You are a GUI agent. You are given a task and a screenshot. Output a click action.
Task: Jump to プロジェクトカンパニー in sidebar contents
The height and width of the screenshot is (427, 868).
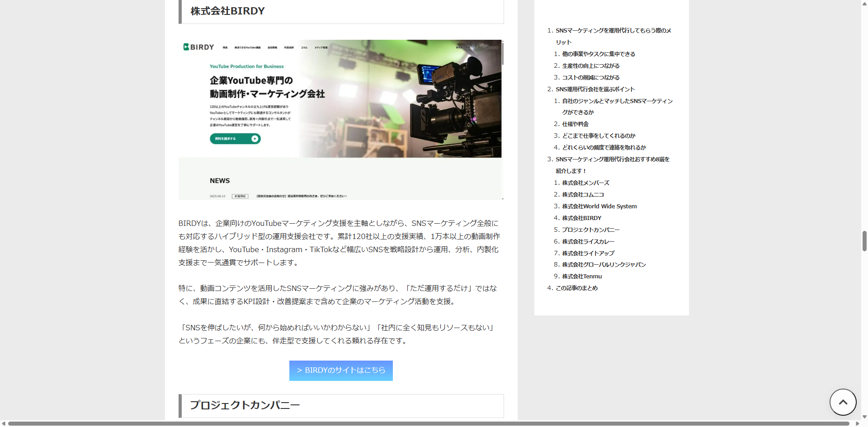point(590,230)
